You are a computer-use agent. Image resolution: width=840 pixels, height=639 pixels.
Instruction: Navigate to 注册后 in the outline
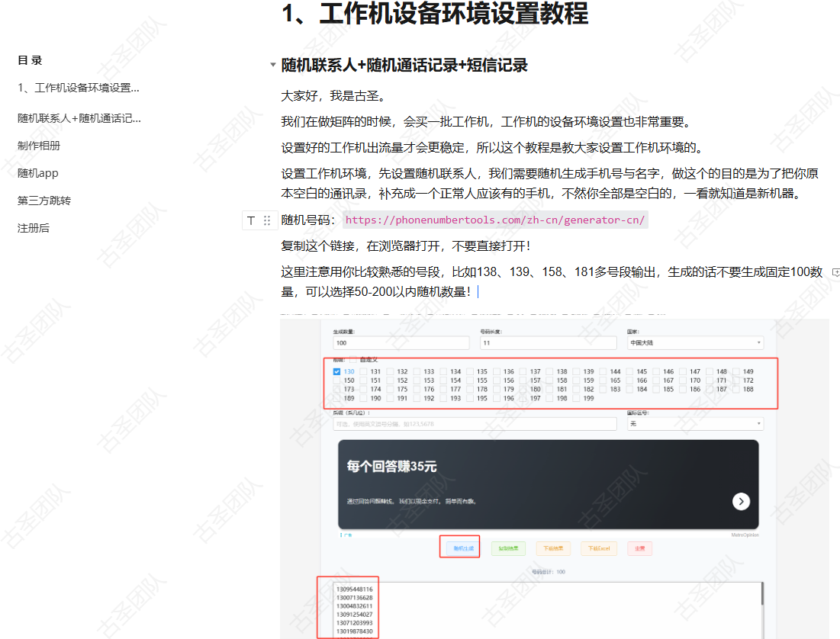pyautogui.click(x=34, y=228)
